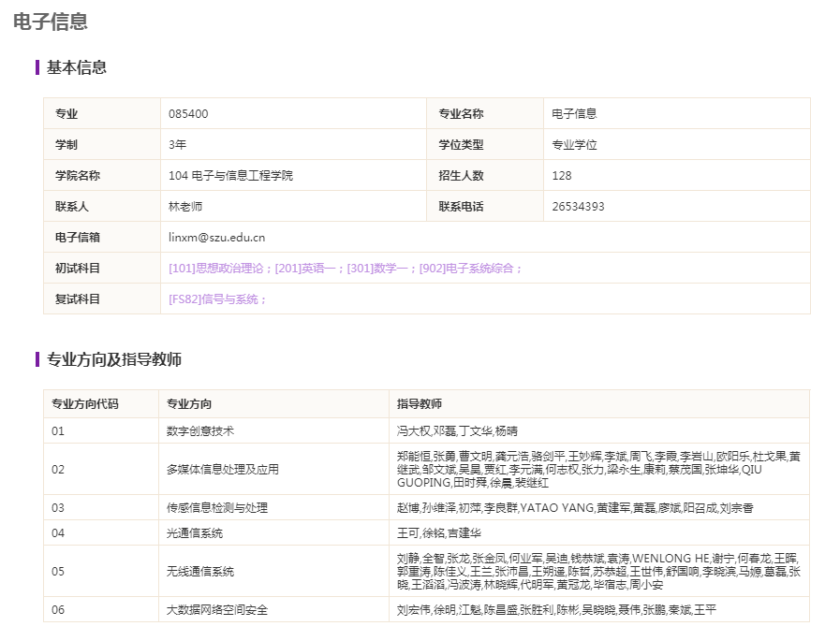Open the [FS82]信号与系统 retest subject link
Screen dimensions: 840x641
tap(214, 299)
